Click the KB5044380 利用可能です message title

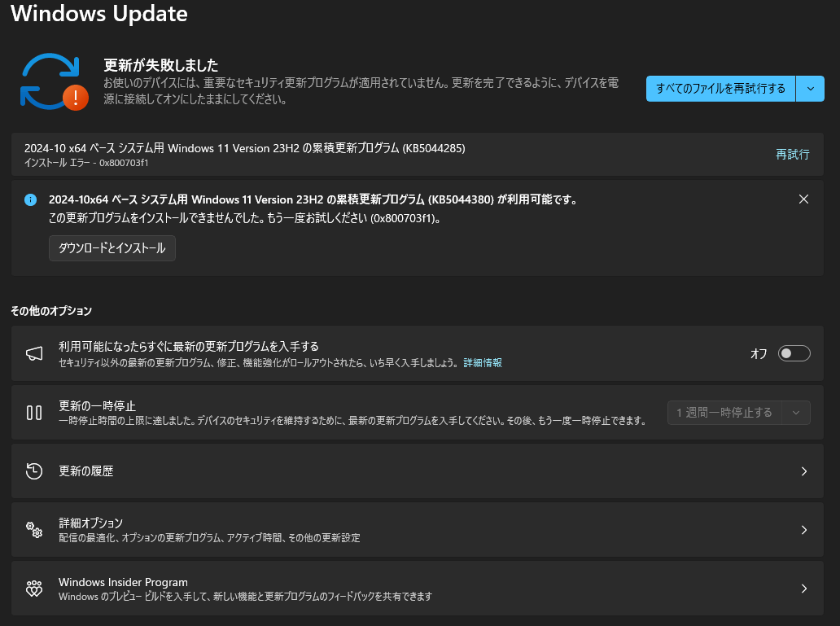[313, 199]
